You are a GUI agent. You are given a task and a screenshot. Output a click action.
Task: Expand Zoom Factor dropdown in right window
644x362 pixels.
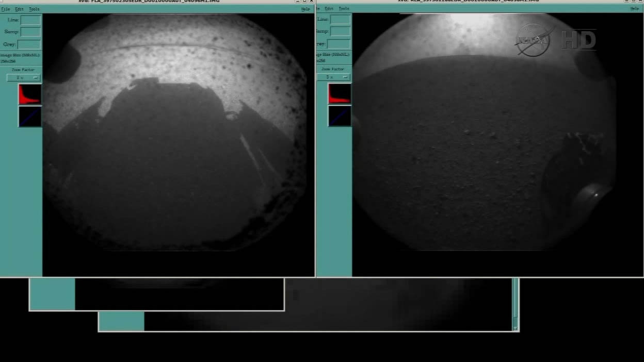(333, 77)
